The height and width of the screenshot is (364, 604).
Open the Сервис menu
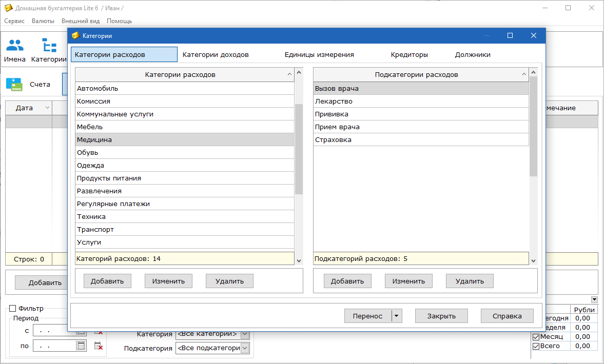(x=14, y=21)
